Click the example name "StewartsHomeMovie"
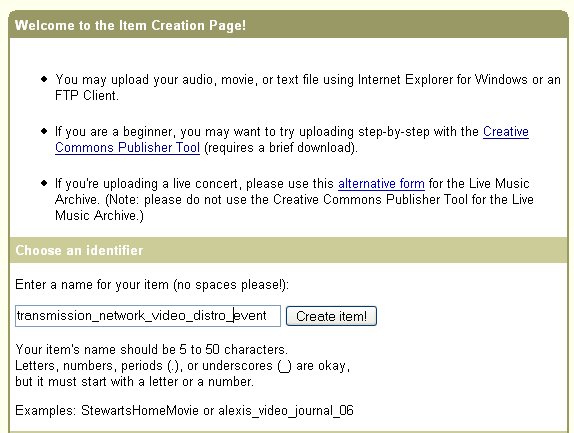The width and height of the screenshot is (574, 433). coord(140,410)
